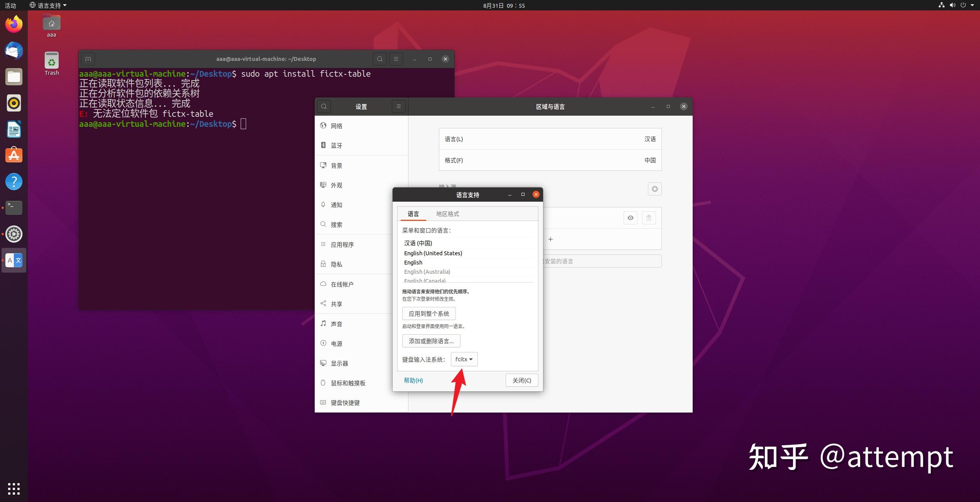Click the delete icon in 区域与语言 panel
The image size is (980, 502).
coord(648,218)
